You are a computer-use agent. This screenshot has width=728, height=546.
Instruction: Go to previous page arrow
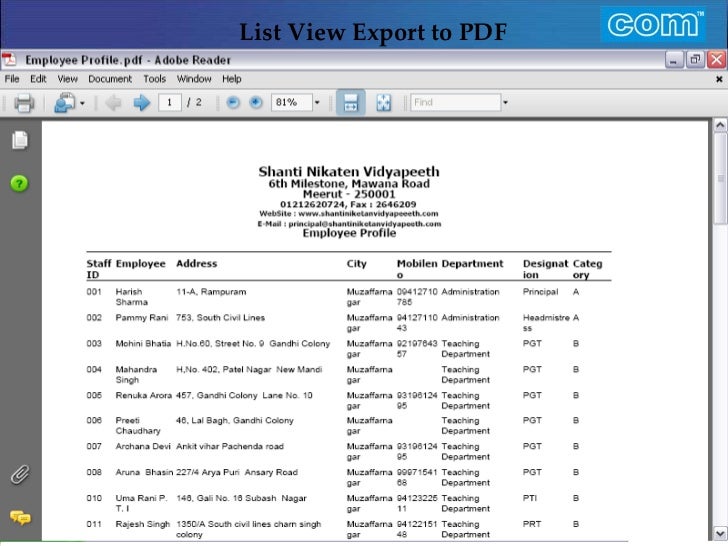coord(113,103)
